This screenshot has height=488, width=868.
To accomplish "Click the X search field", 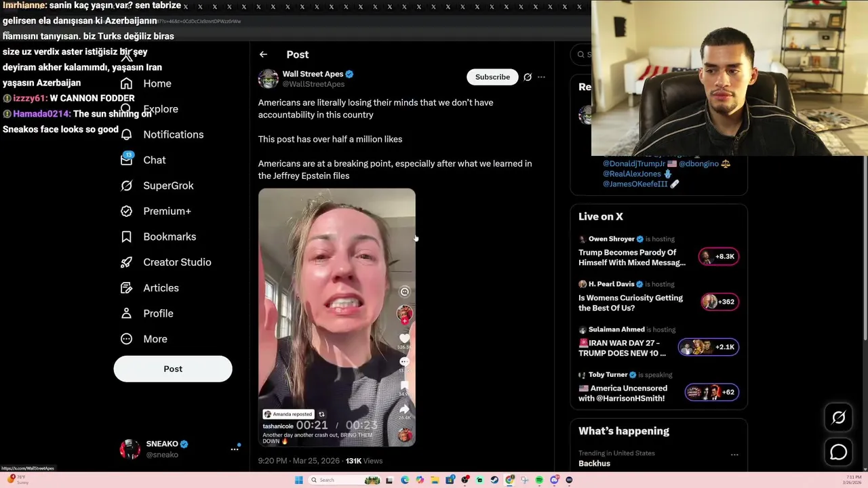I will click(582, 54).
